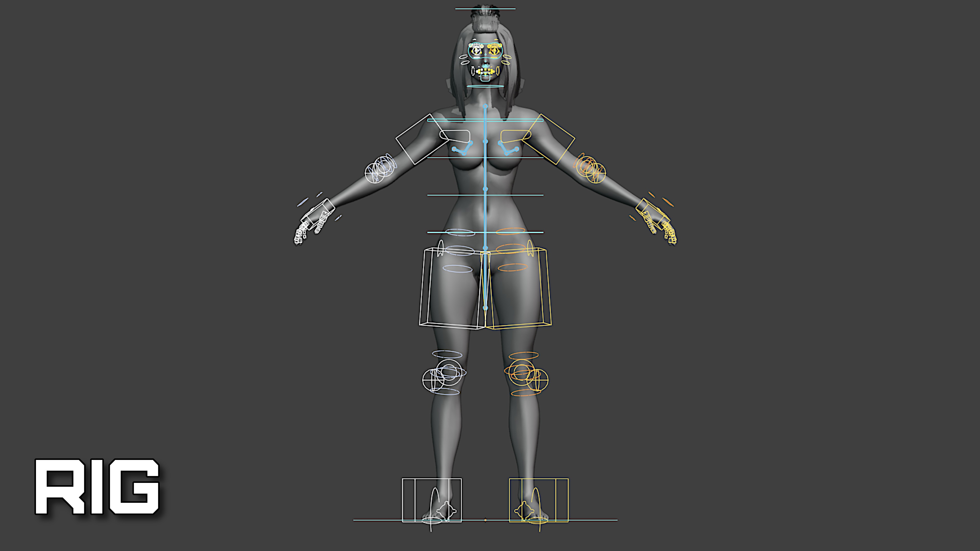The width and height of the screenshot is (980, 551).
Task: Select the blue spine joint at the waist
Action: (x=485, y=189)
